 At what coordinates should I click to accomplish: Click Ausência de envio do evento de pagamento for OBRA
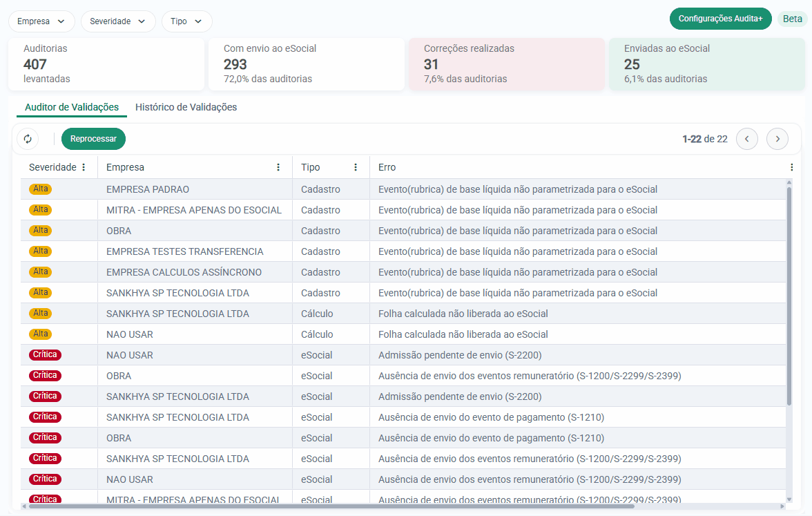pos(491,438)
